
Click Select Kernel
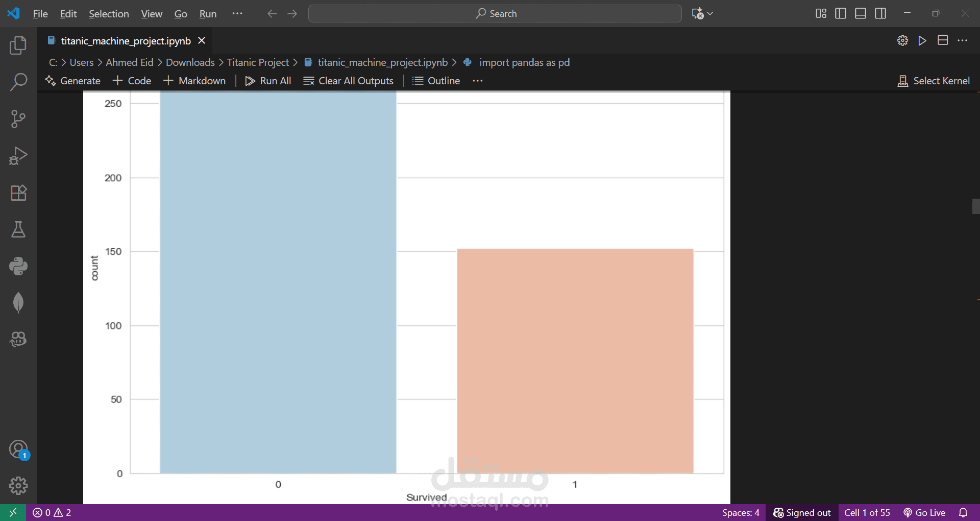point(934,81)
